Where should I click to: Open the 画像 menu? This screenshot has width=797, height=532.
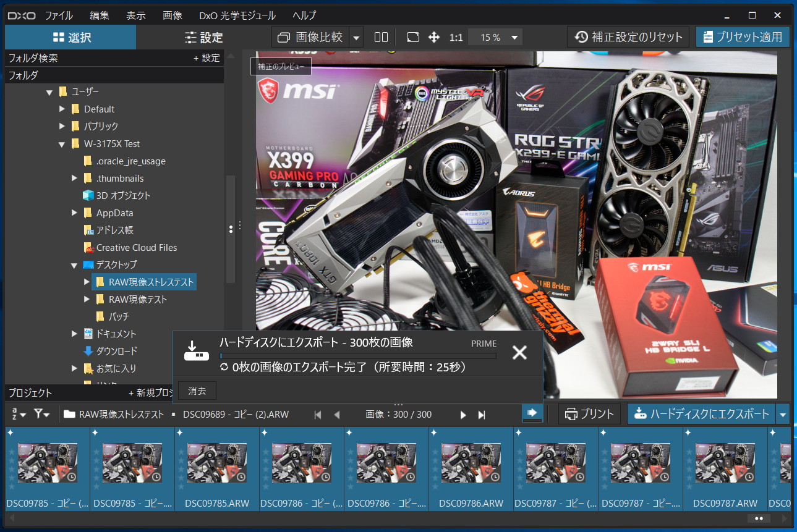tap(173, 15)
